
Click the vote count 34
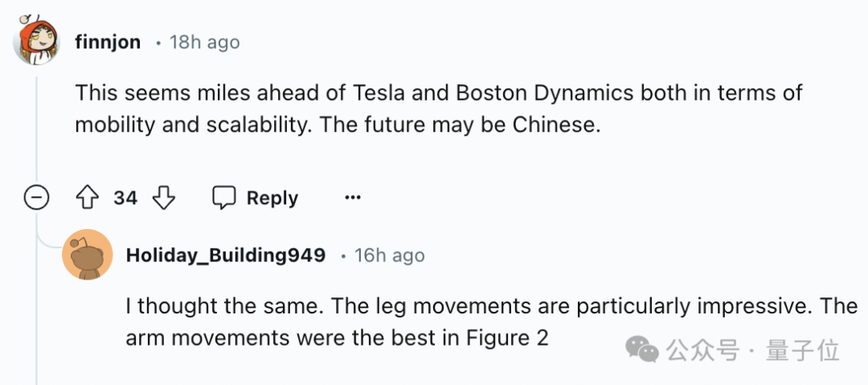pyautogui.click(x=125, y=198)
